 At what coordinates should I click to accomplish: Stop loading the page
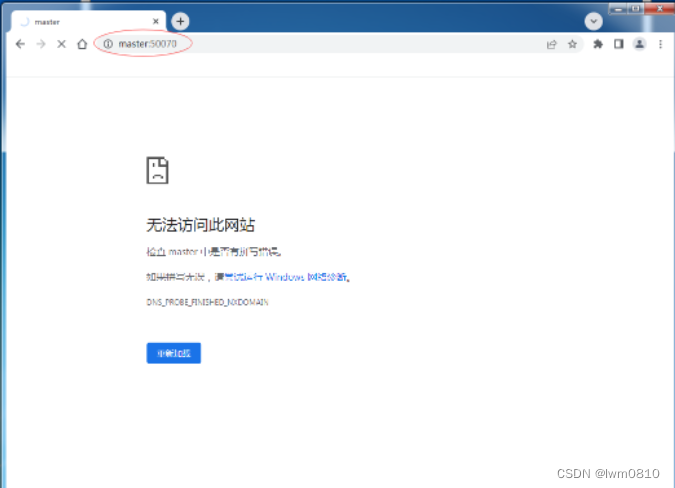[x=62, y=44]
